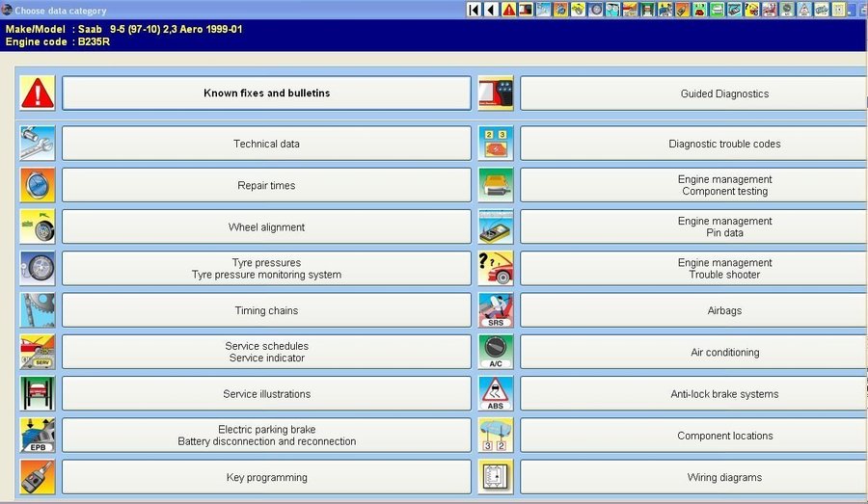
Task: Click the warning triangle in top toolbar
Action: coord(508,10)
